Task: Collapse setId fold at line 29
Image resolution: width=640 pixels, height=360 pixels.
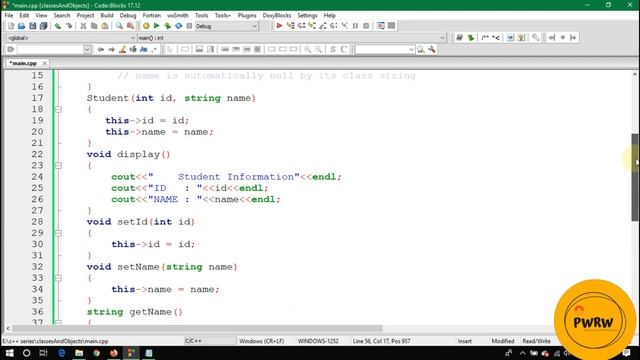Action: click(x=58, y=233)
